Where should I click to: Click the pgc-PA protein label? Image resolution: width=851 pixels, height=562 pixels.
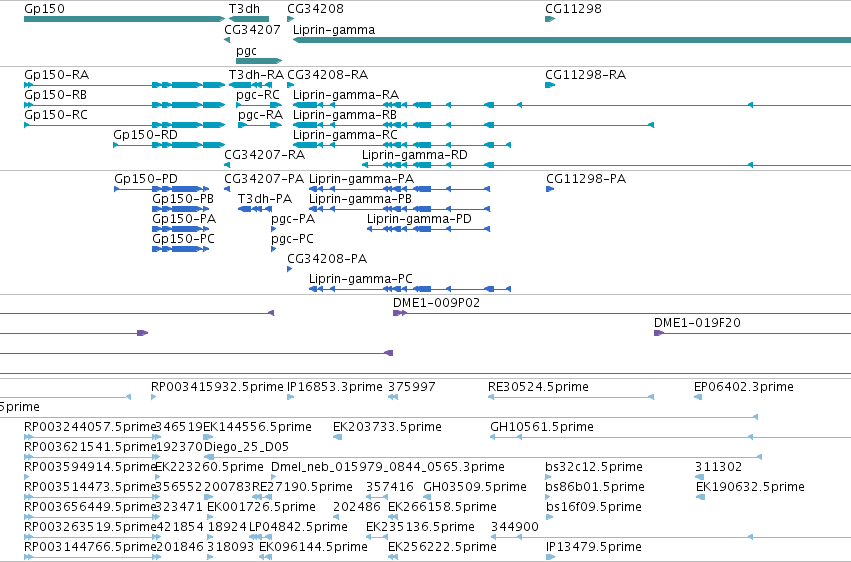coord(293,219)
